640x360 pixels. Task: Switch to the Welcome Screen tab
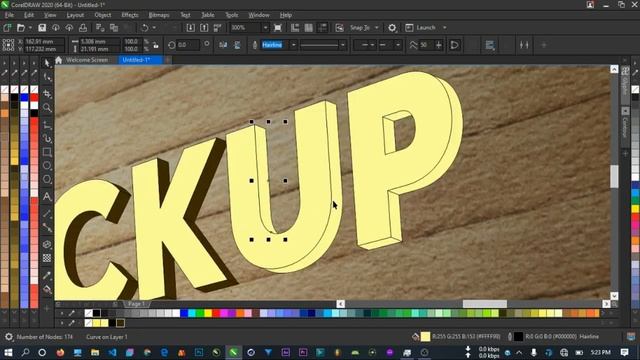[x=87, y=60]
